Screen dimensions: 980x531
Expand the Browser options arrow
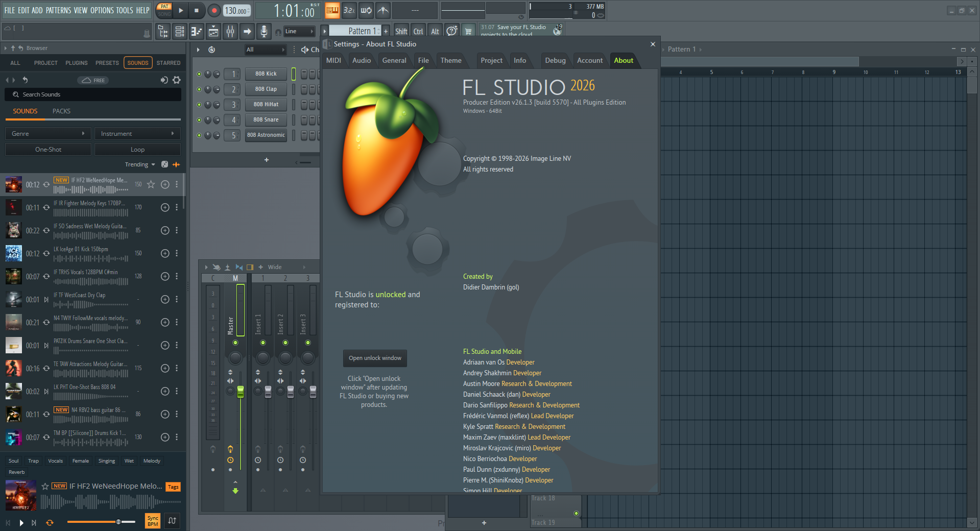[x=5, y=48]
